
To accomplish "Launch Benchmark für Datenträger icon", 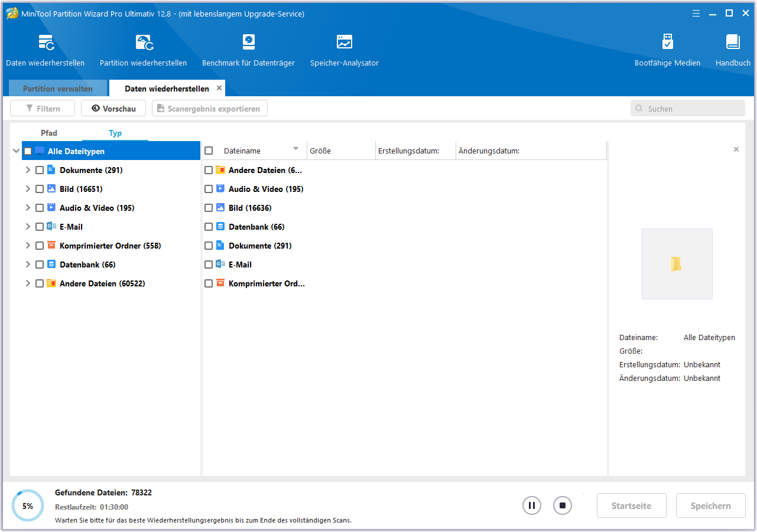I will click(x=249, y=43).
